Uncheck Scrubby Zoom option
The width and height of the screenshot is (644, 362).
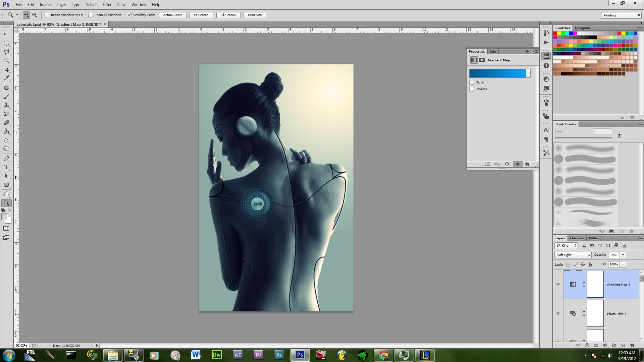tap(129, 15)
